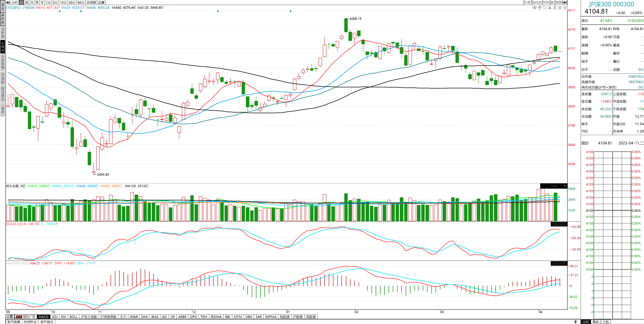Image resolution: width=644 pixels, height=324 pixels.
Task: Click the MA10 red value label
Action: [47, 8]
